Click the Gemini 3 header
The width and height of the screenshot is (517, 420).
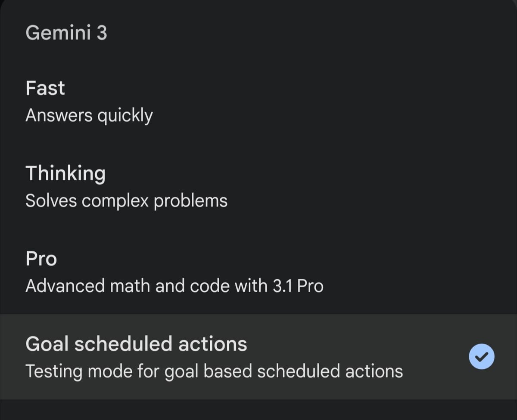67,32
